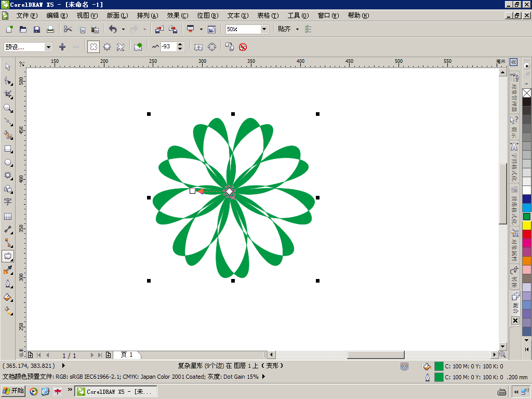This screenshot has height=399, width=532.
Task: Click the Import icon
Action: pos(159,29)
